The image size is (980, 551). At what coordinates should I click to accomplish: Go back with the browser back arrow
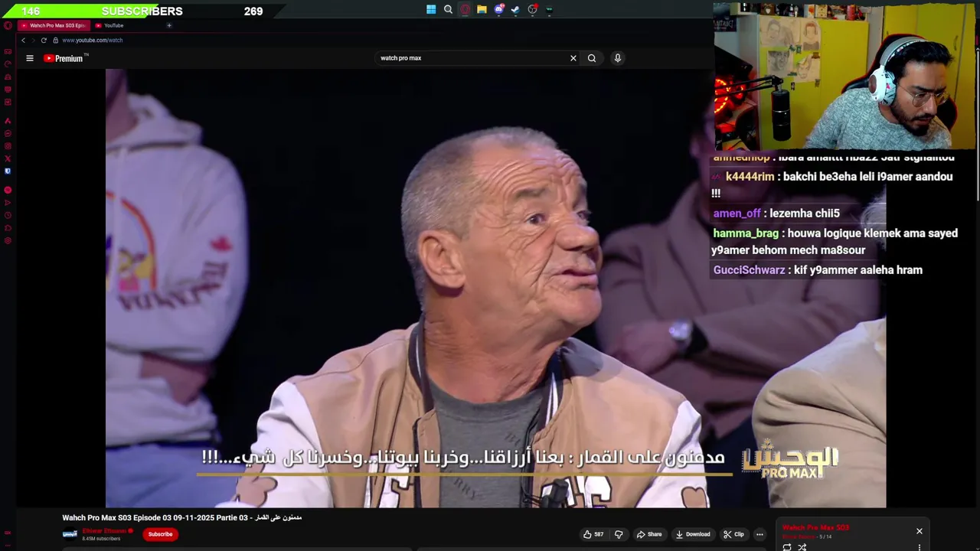tap(23, 40)
